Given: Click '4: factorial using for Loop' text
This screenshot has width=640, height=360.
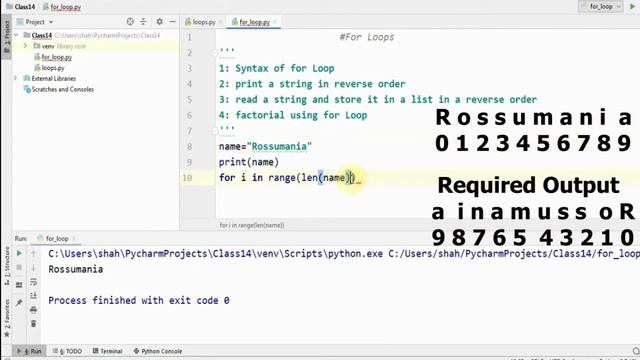Looking at the screenshot, I should 293,115.
